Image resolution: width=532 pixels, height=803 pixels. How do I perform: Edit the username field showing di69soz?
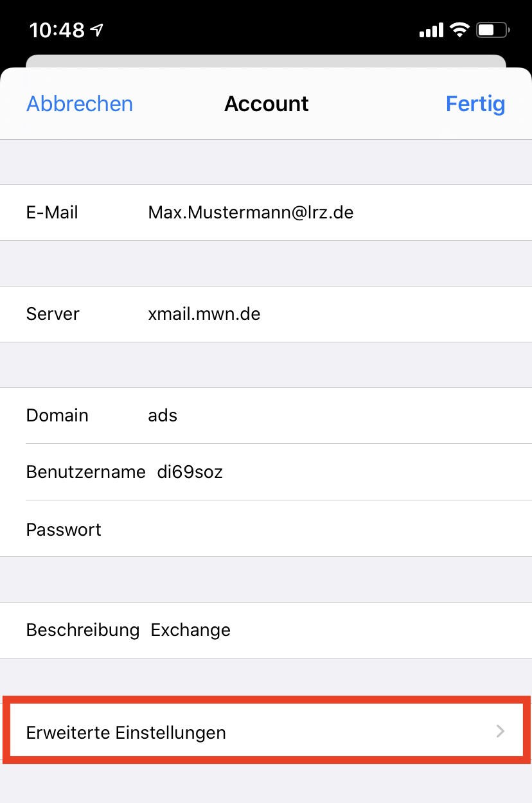190,472
